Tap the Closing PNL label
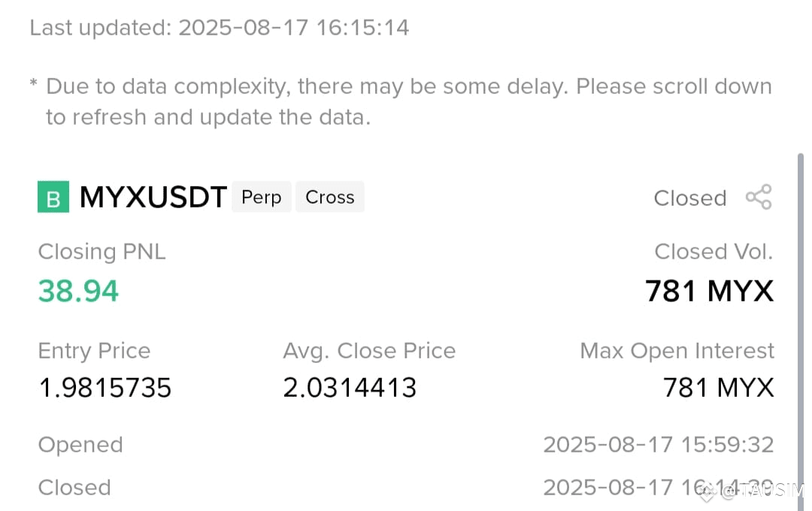Screen dimensions: 812x511 pos(101,252)
